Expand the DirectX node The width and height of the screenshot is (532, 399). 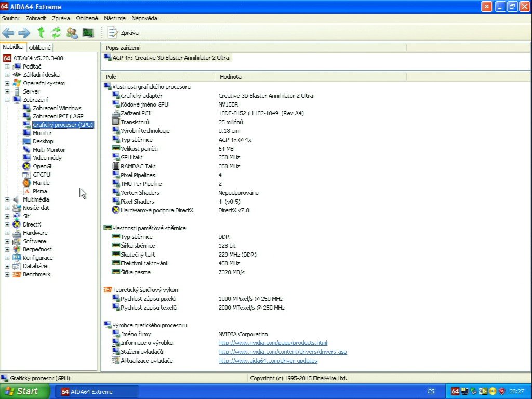pyautogui.click(x=7, y=224)
